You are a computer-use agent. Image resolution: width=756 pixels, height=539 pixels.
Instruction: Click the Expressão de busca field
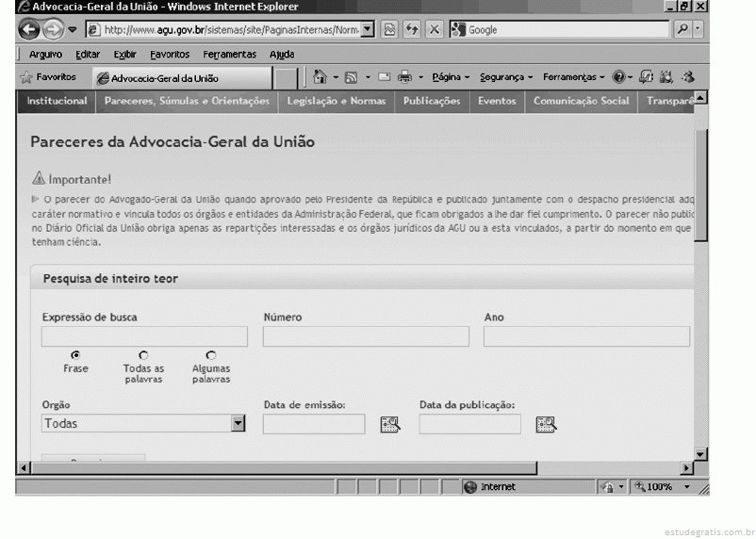click(144, 336)
